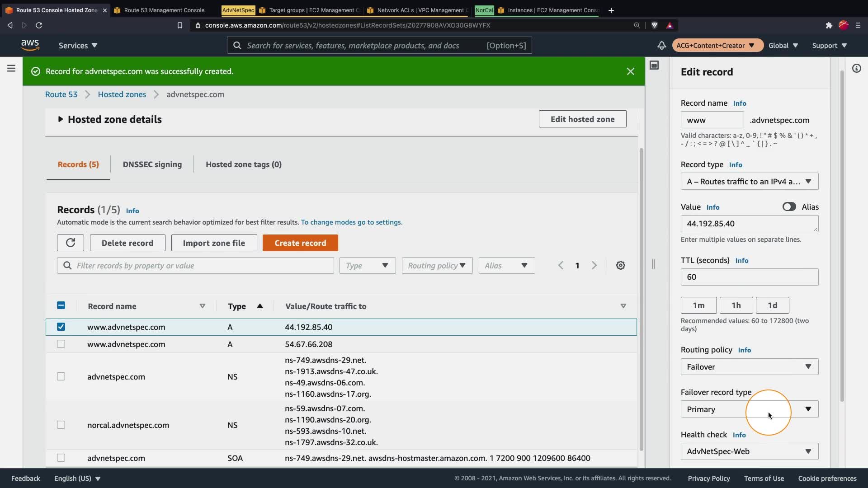The image size is (868, 488).
Task: Go to next records page arrow
Action: tap(594, 266)
